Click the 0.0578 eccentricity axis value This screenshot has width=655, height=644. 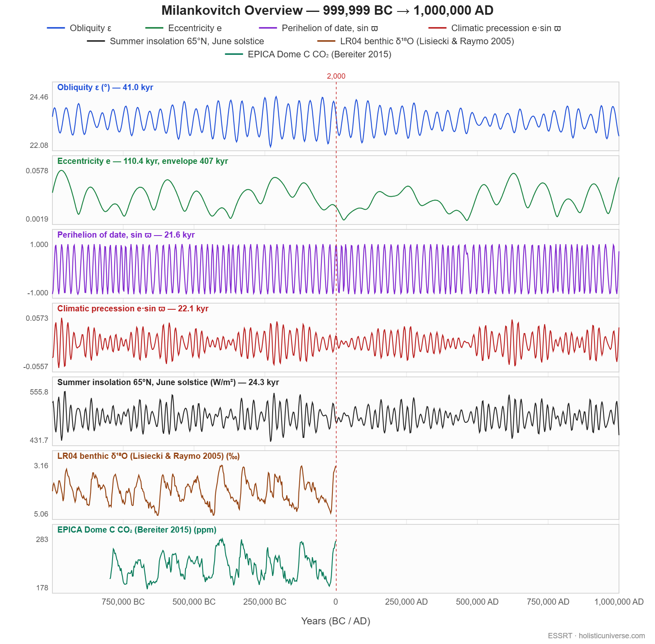click(x=37, y=171)
